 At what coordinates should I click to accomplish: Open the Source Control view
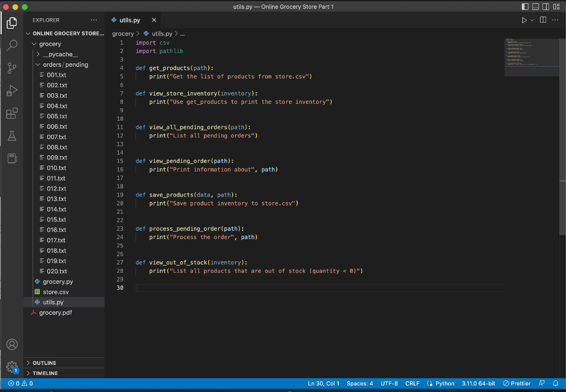point(12,67)
